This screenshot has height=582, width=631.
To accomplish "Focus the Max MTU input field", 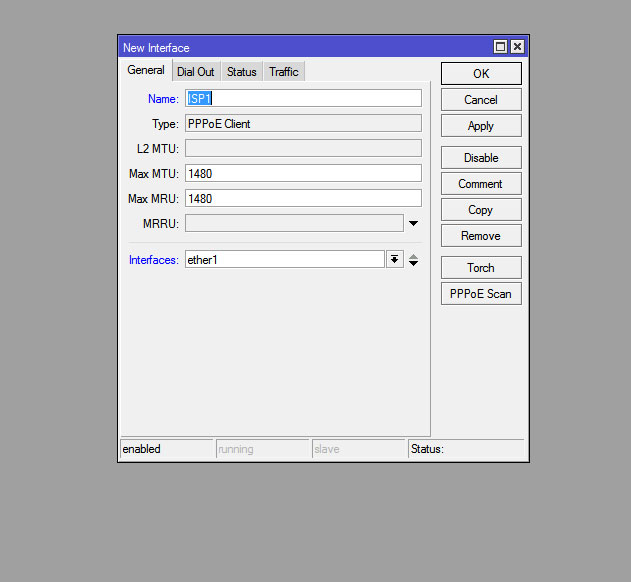I will pyautogui.click(x=303, y=174).
